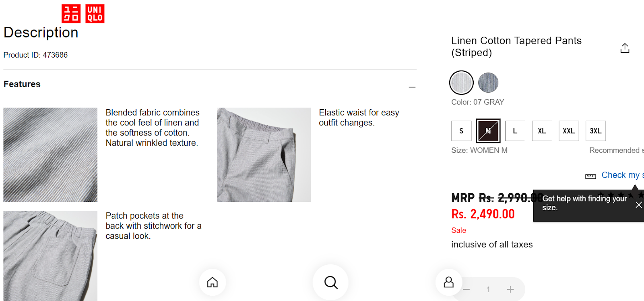
Task: Open the Home page icon
Action: tap(213, 282)
